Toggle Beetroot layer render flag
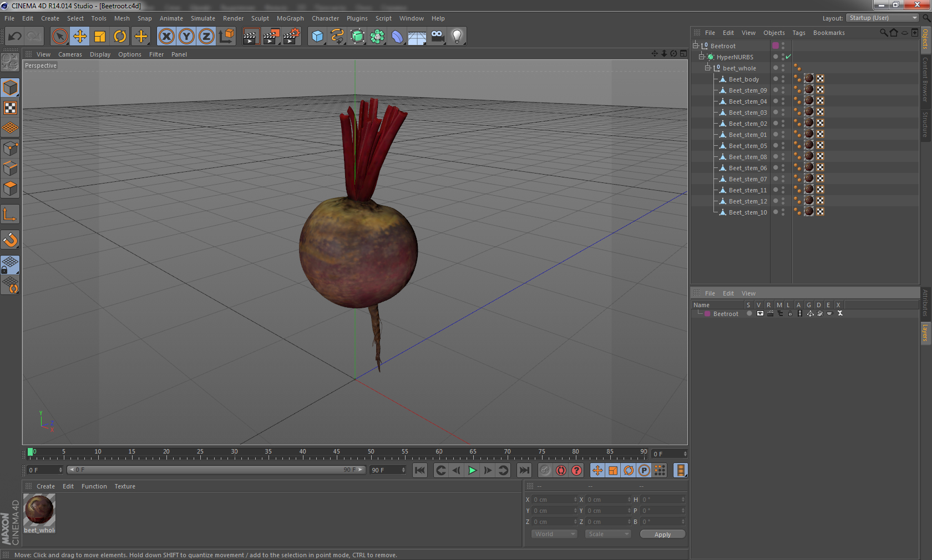 pos(770,313)
